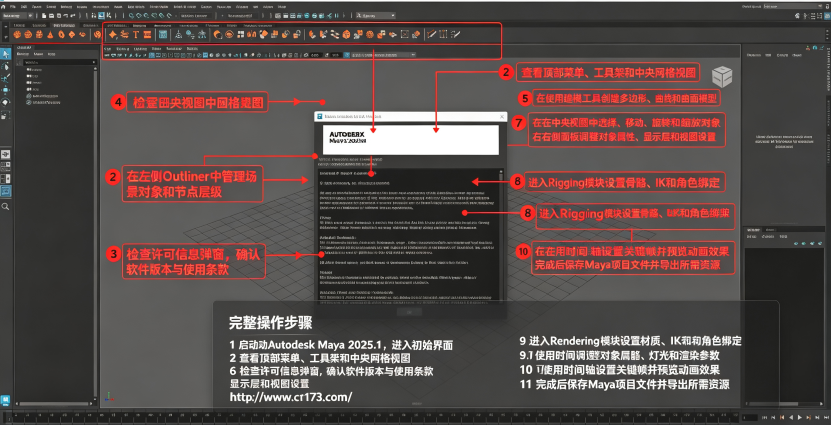Click the first shelf tab above the shelf icons
The image size is (831, 425).
coord(19,25)
